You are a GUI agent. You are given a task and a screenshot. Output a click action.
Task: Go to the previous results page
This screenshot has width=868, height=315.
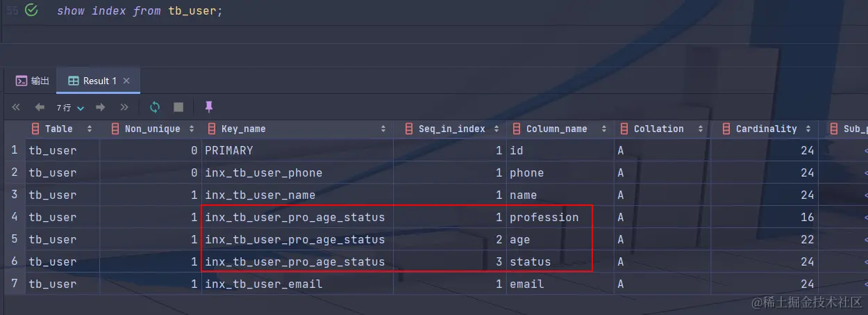[x=40, y=107]
